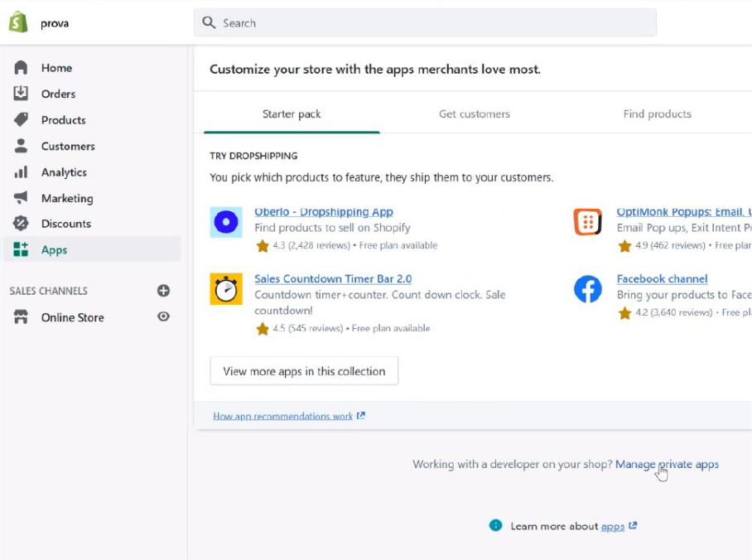
Task: Click the Sales Countdown Timer app icon
Action: [226, 289]
